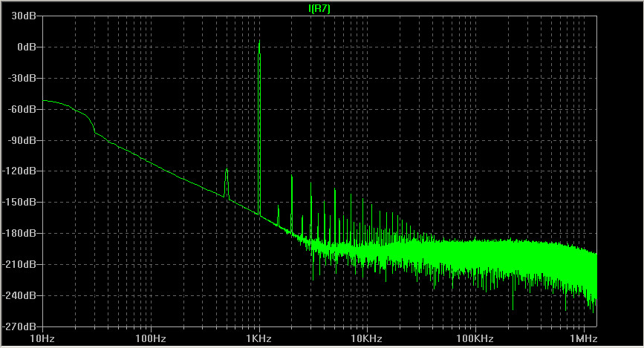The height and width of the screenshot is (348, 644).
Task: Click the -210dB vertical axis label
Action: point(20,264)
